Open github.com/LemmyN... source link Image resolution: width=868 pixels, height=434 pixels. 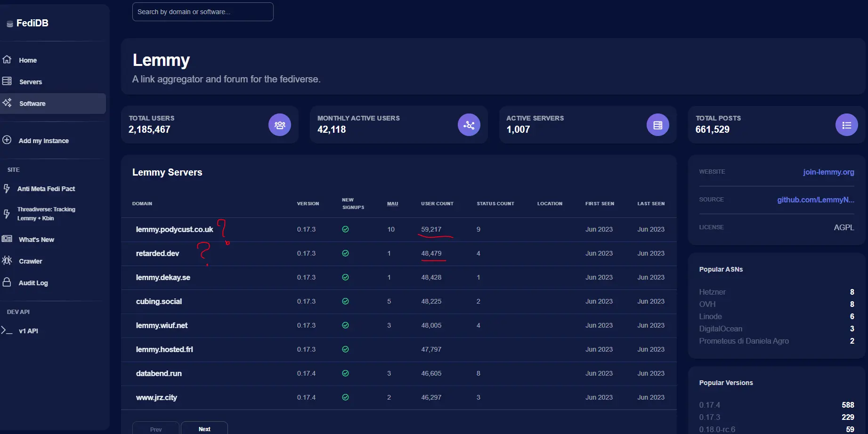click(x=816, y=200)
